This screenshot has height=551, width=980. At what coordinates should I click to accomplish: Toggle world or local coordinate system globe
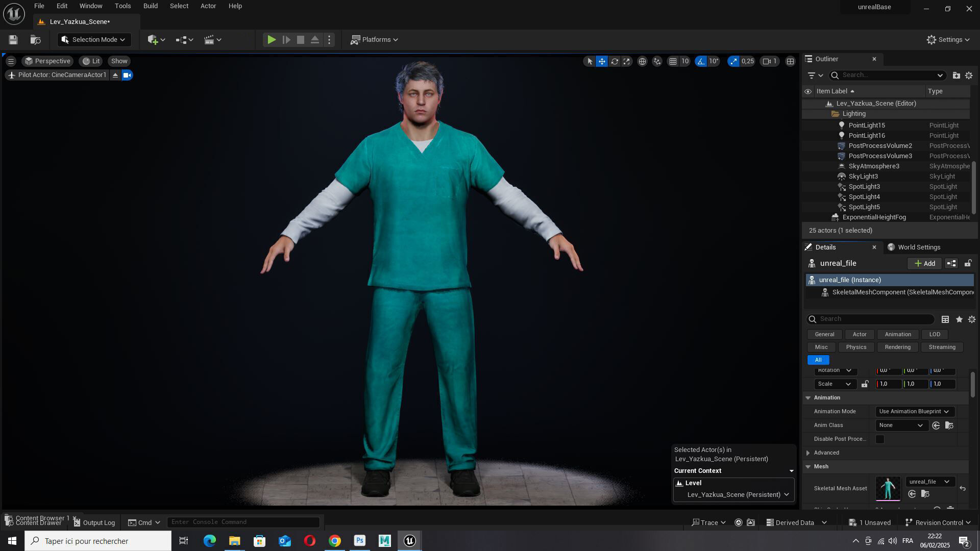[642, 61]
